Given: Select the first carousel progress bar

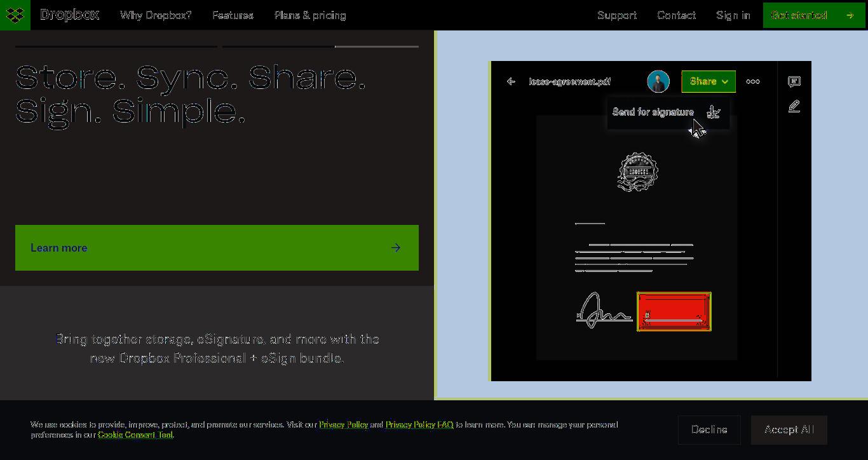Looking at the screenshot, I should pyautogui.click(x=116, y=46).
